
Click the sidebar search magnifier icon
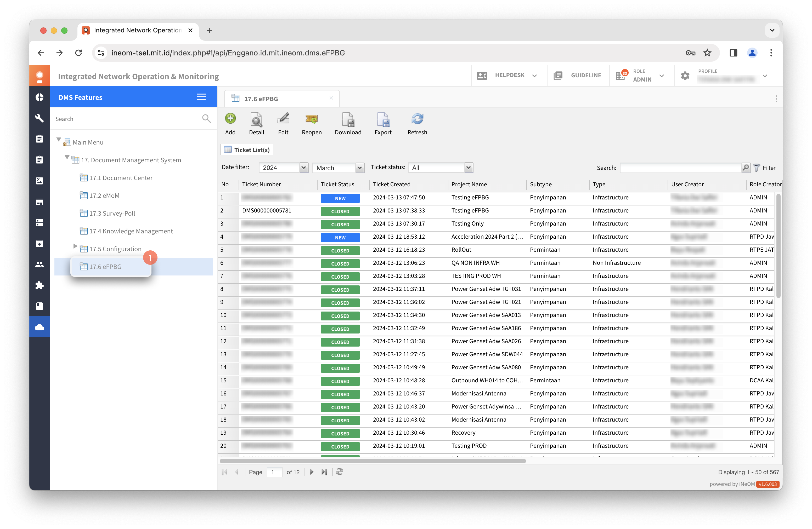coord(206,119)
